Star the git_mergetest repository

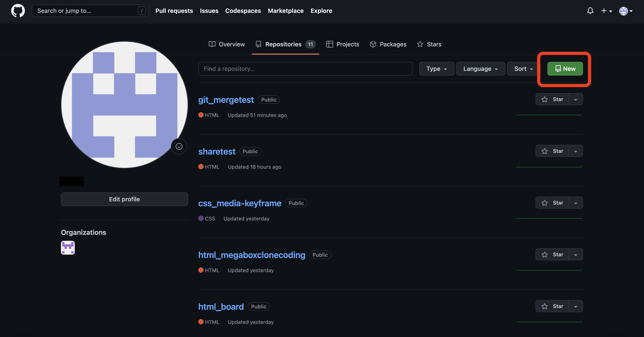(552, 100)
